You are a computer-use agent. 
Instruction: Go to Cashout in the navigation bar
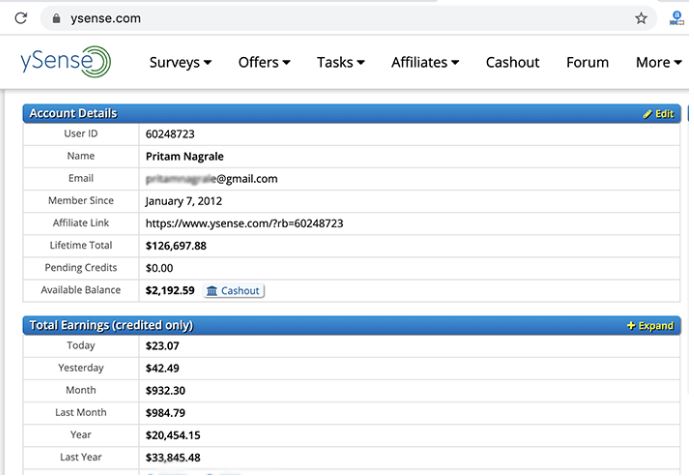[513, 62]
